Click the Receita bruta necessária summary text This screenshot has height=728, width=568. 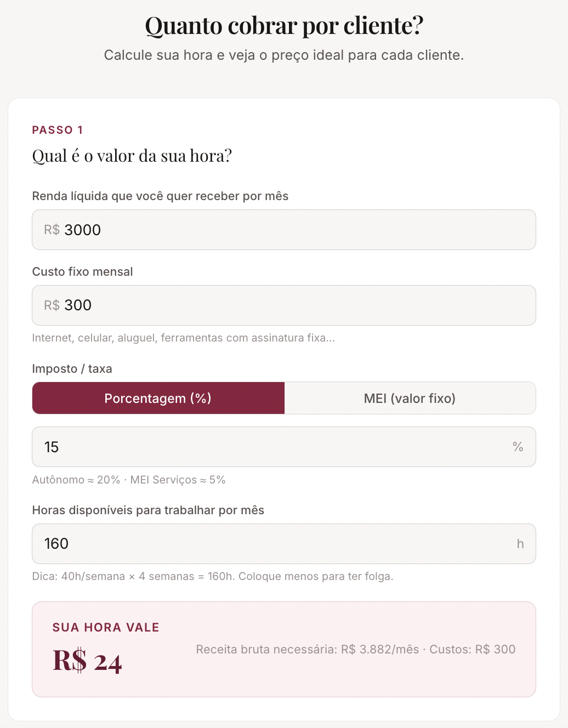coord(356,650)
